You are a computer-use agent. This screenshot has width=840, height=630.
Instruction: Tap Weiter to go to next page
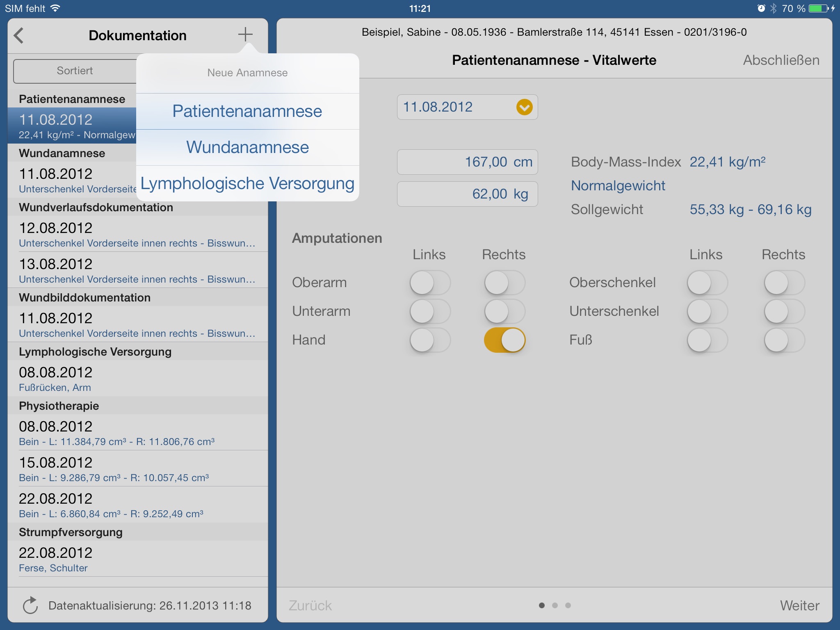pos(799,605)
